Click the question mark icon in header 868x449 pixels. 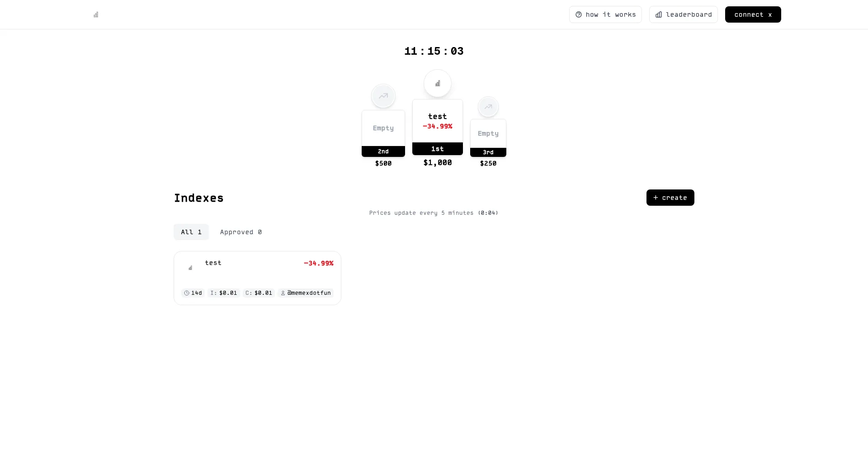(x=579, y=15)
